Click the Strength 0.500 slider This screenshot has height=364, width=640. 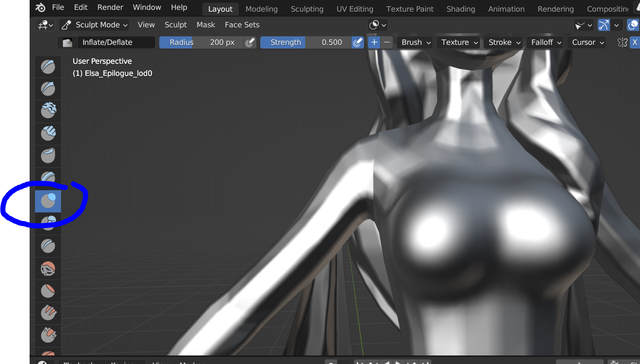pos(306,42)
